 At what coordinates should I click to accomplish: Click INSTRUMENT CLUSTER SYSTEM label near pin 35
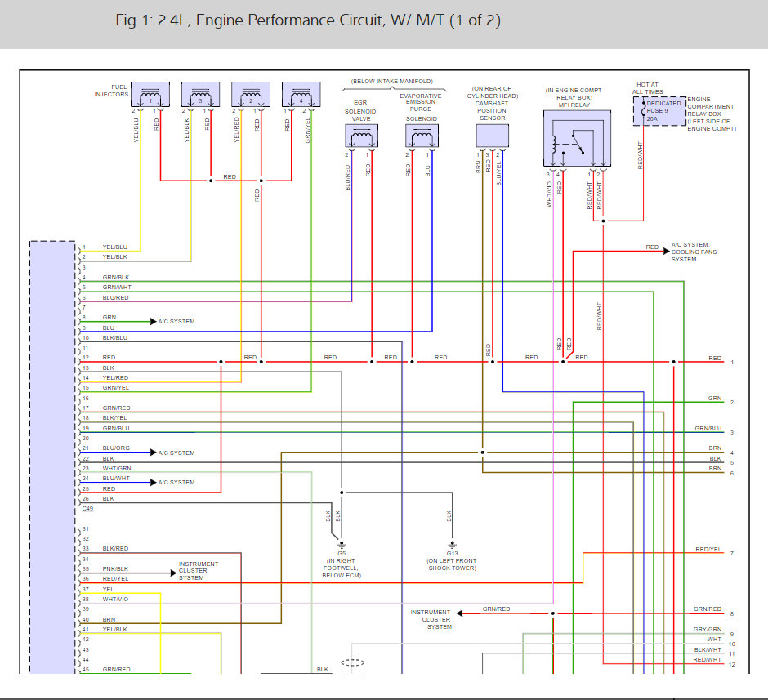coord(199,571)
